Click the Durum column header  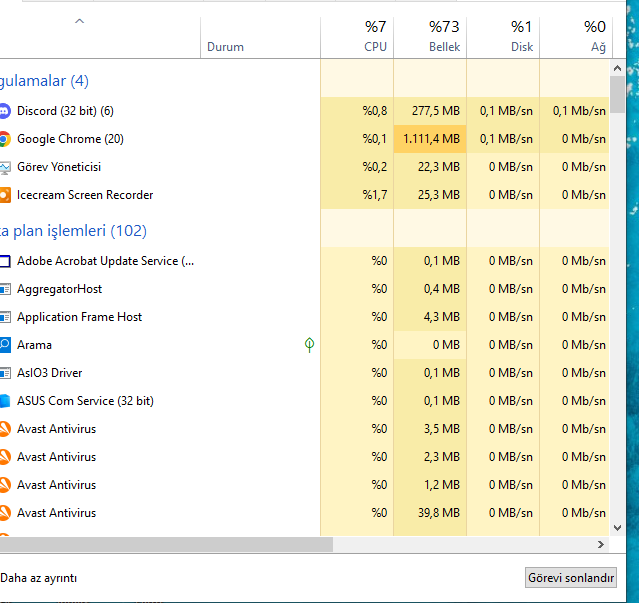tap(226, 46)
